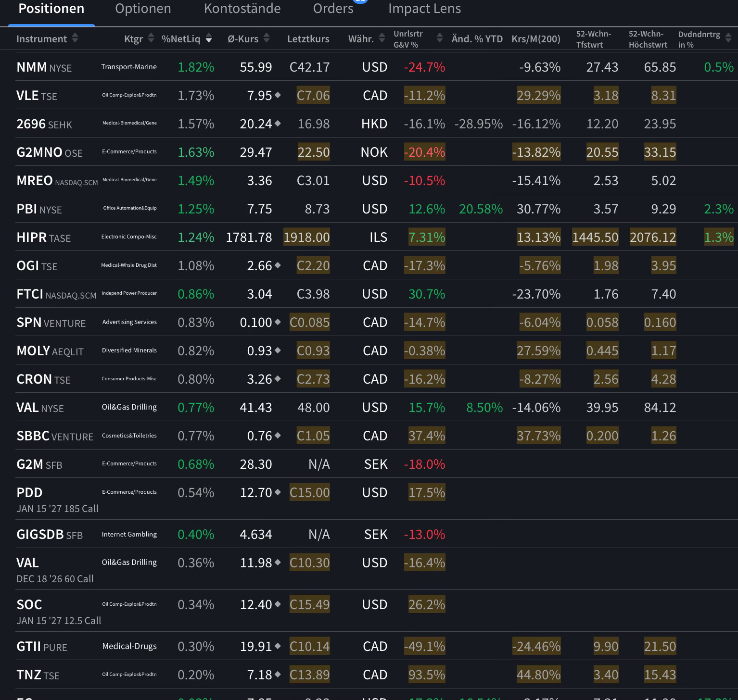Sort by Währ. column arrows
This screenshot has width=738, height=700.
click(382, 38)
